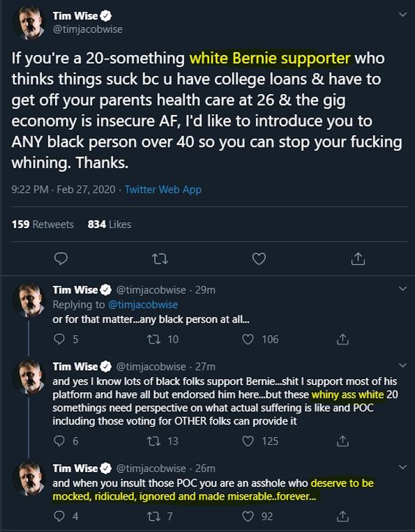Share the reply with 92 likes
This screenshot has width=415, height=532.
(343, 517)
